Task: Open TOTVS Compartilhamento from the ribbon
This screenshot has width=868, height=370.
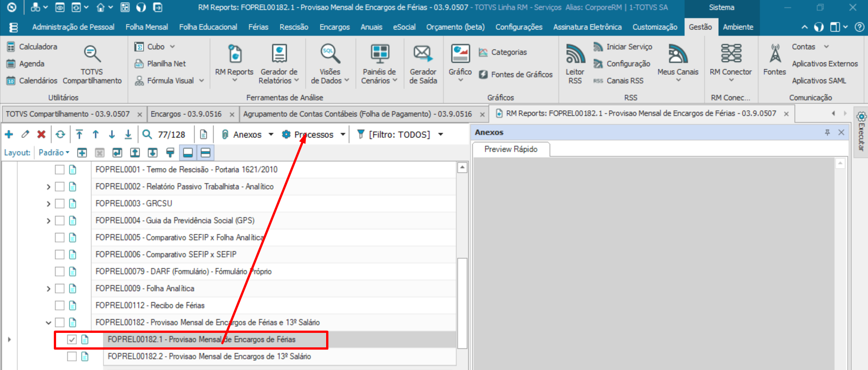Action: point(92,63)
